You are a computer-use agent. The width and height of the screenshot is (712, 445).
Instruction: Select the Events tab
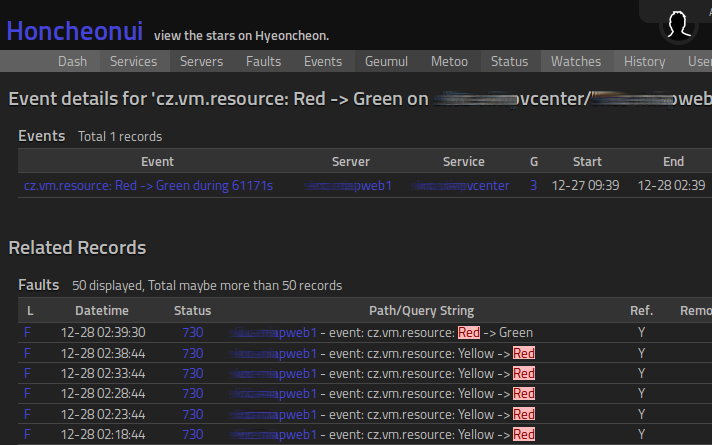coord(323,61)
